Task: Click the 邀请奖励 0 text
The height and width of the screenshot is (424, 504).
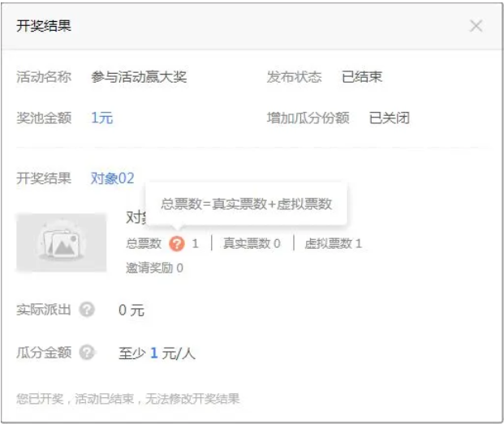Action: pyautogui.click(x=154, y=268)
